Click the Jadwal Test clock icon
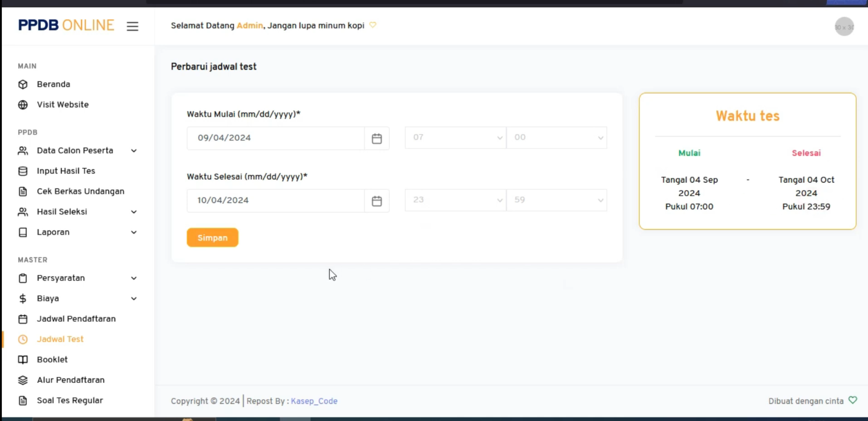Screen dimensions: 868x421 click(23, 339)
